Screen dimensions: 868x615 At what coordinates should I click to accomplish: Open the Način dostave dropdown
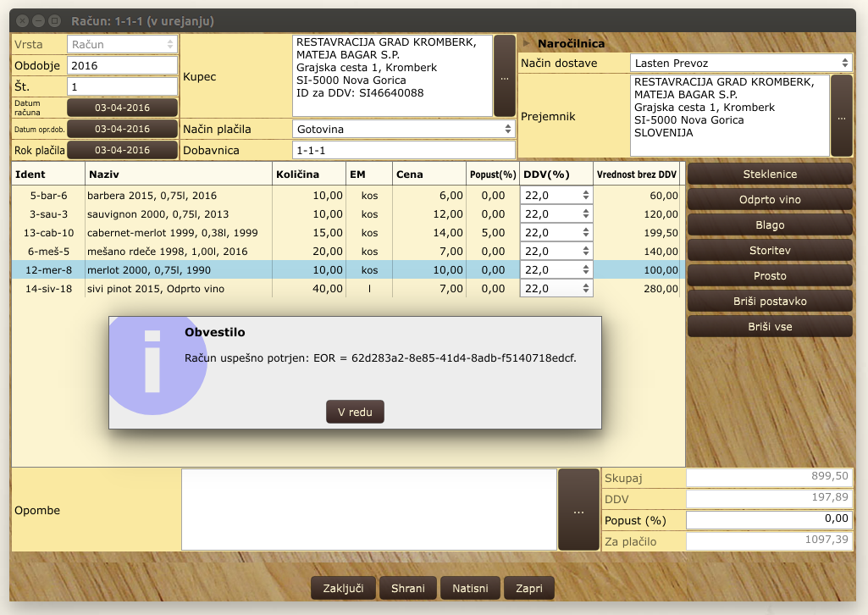pos(741,64)
